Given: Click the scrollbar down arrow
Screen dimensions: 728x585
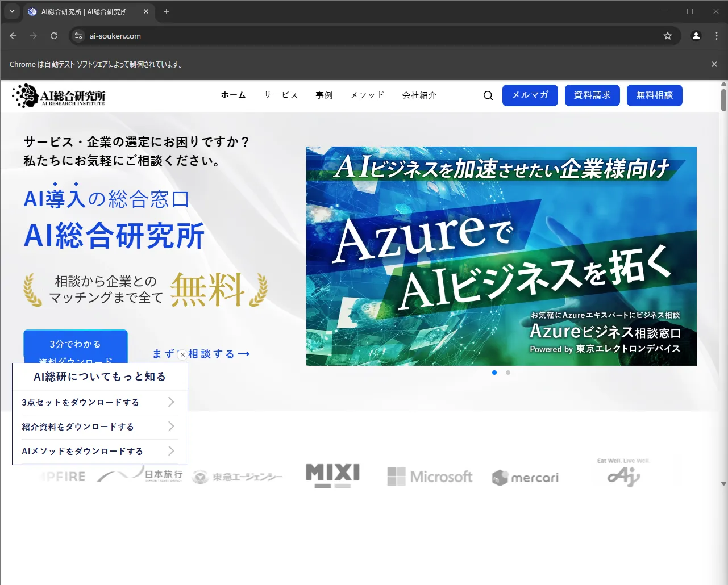Looking at the screenshot, I should click(x=723, y=483).
